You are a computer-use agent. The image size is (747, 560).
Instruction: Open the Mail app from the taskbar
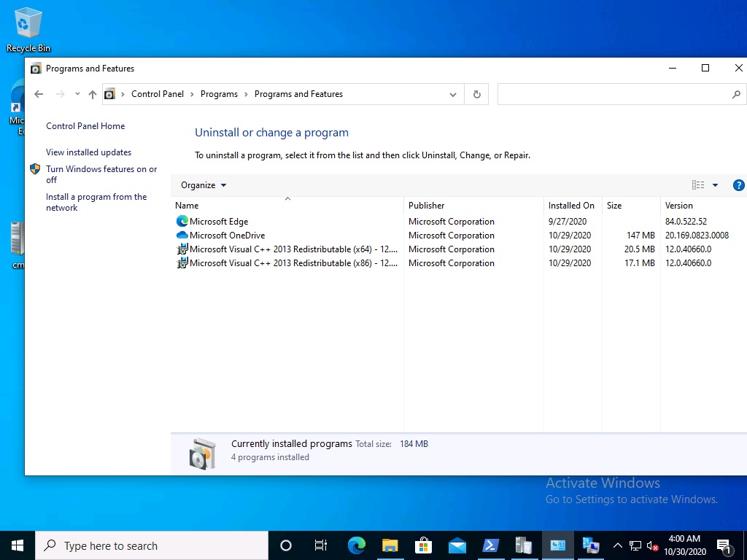click(x=457, y=545)
